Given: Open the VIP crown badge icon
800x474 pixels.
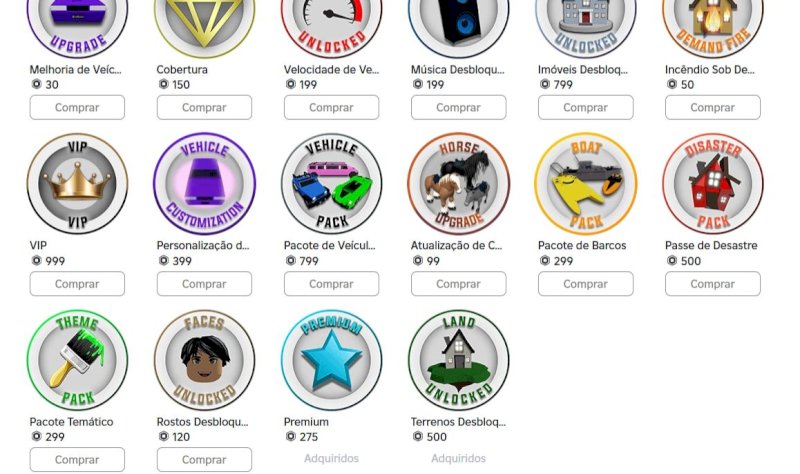Looking at the screenshot, I should coord(77,184).
